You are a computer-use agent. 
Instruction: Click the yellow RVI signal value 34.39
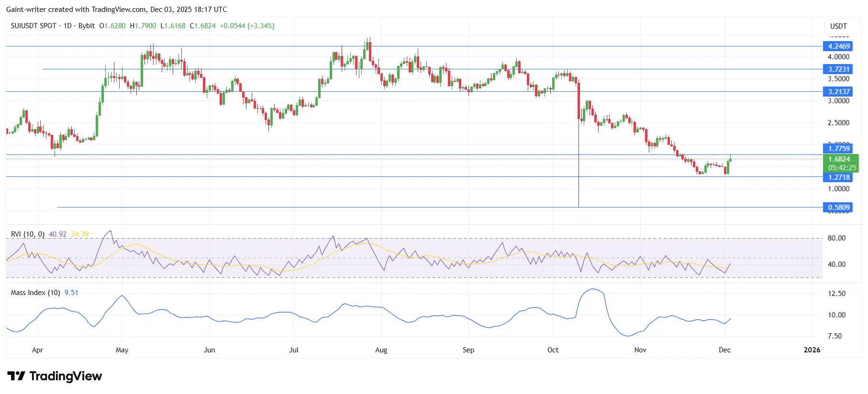[79, 234]
